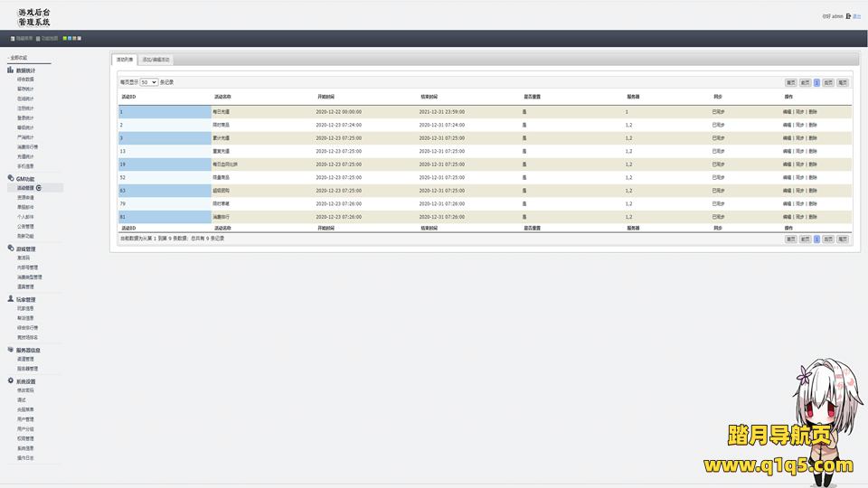Sort the table by the 活动ID column header

tap(128, 96)
